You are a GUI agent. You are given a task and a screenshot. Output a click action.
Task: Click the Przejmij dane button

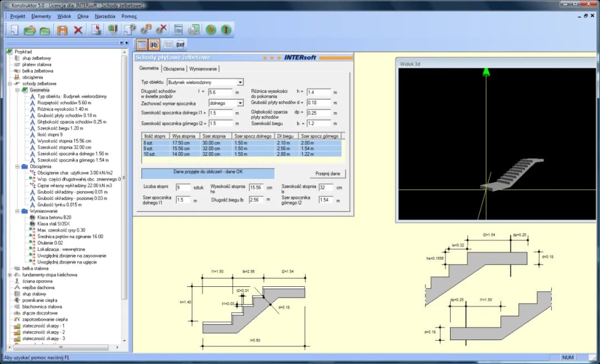coord(327,174)
